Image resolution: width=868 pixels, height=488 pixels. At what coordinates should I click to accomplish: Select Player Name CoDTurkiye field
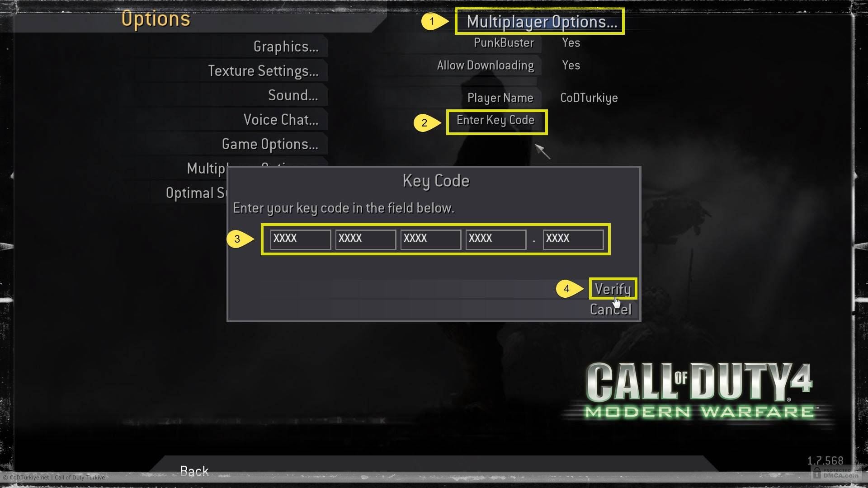click(589, 98)
